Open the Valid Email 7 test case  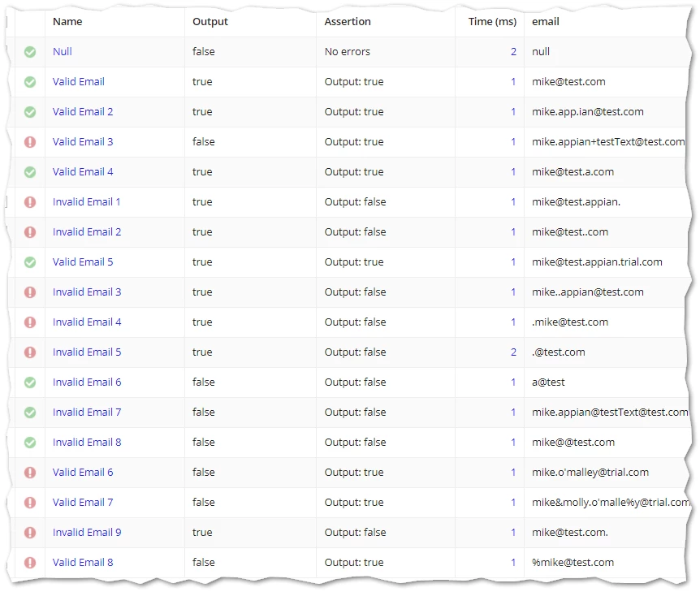coord(83,502)
